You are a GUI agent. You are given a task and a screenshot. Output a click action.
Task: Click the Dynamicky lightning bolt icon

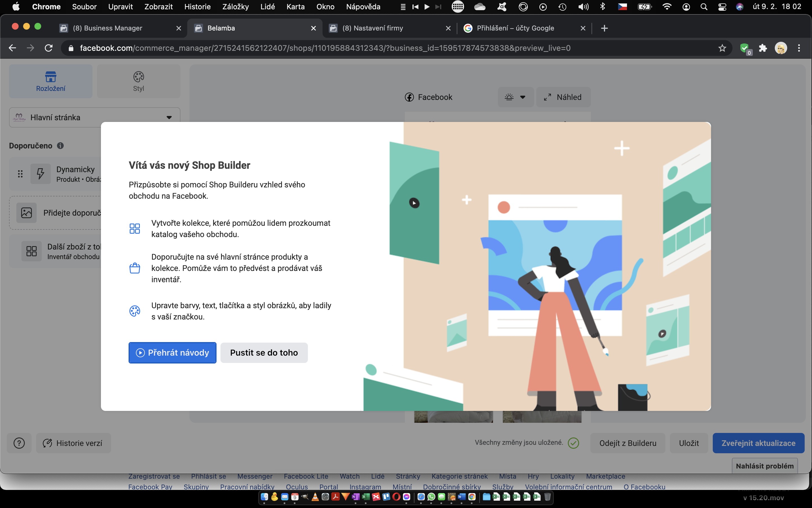(x=40, y=174)
